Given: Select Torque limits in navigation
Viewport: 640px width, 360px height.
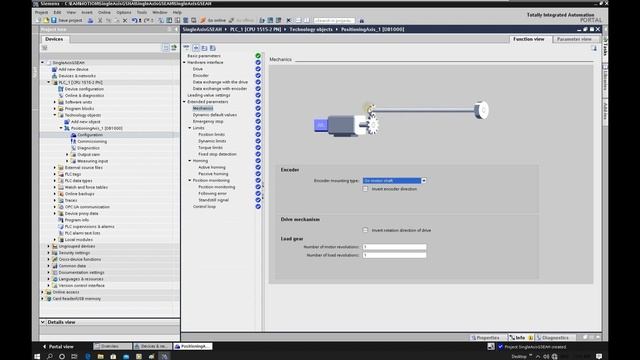Looking at the screenshot, I should point(210,147).
